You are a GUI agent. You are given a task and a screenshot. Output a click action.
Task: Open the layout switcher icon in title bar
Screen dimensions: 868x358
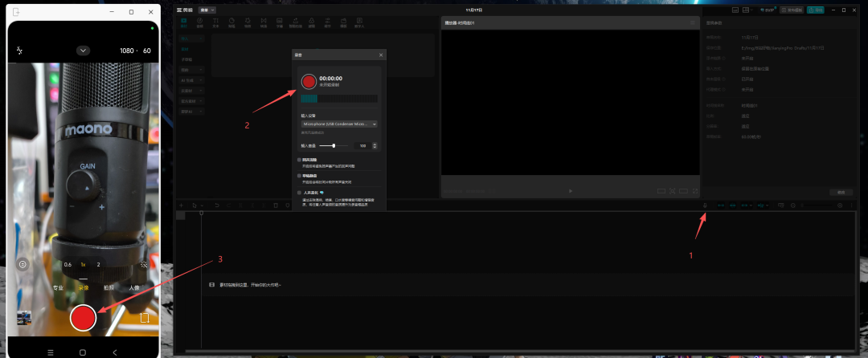(746, 10)
